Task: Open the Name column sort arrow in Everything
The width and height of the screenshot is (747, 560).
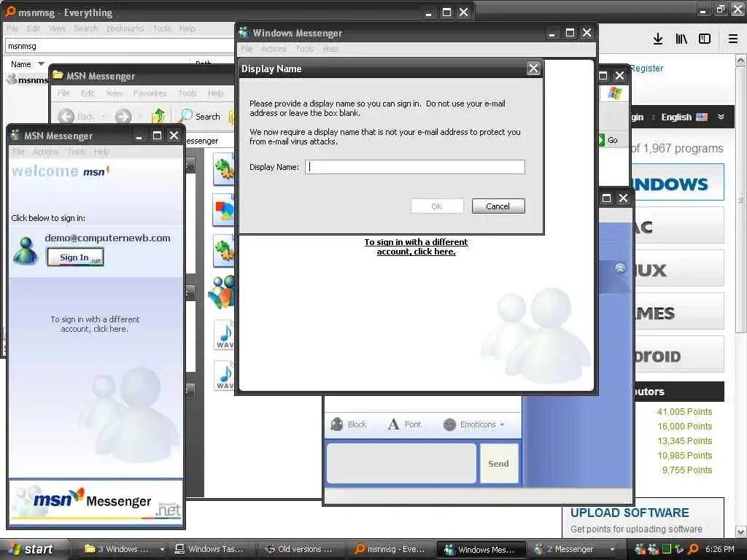Action: point(41,64)
